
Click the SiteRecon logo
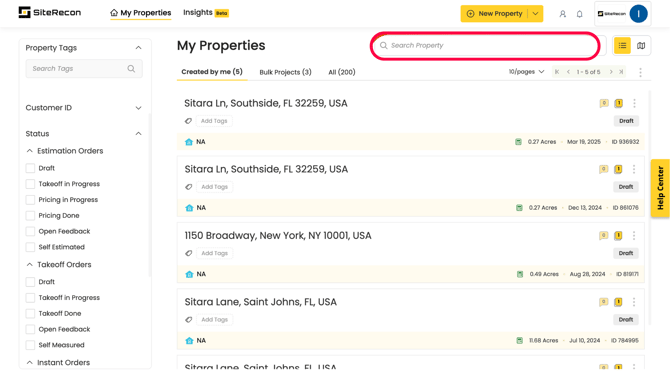tap(50, 12)
